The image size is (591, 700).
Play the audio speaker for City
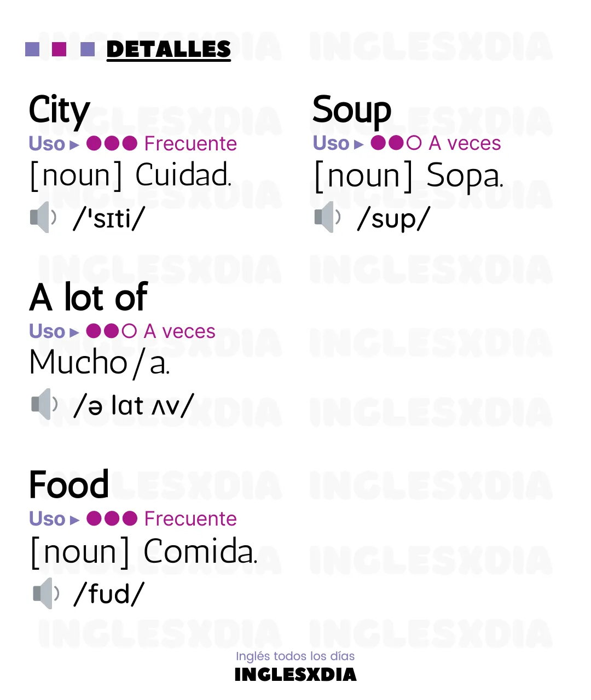(x=43, y=217)
